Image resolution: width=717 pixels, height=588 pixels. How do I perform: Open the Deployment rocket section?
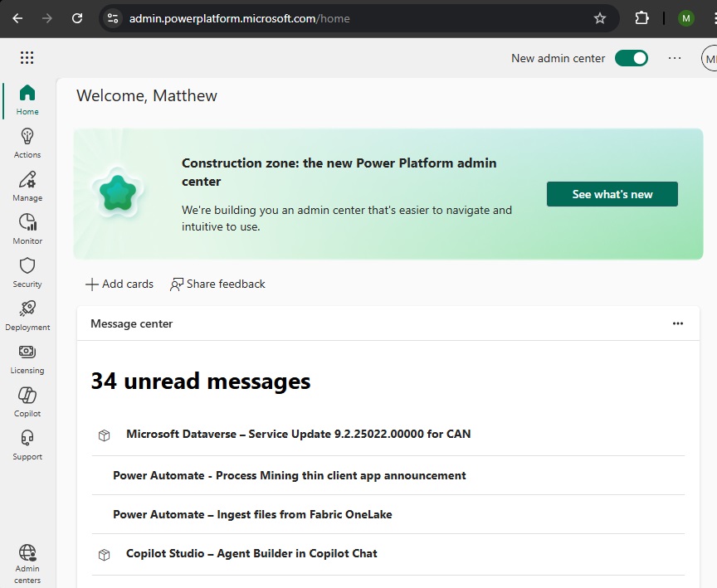27,316
